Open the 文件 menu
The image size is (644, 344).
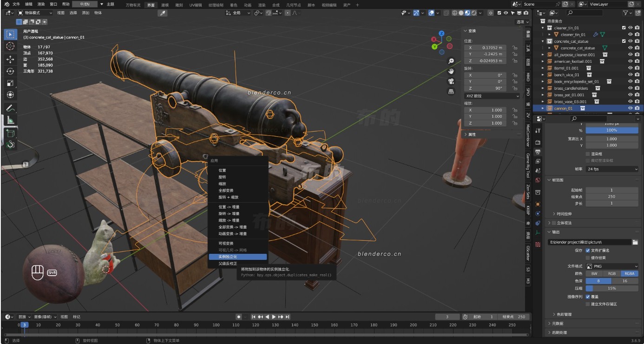coord(16,4)
